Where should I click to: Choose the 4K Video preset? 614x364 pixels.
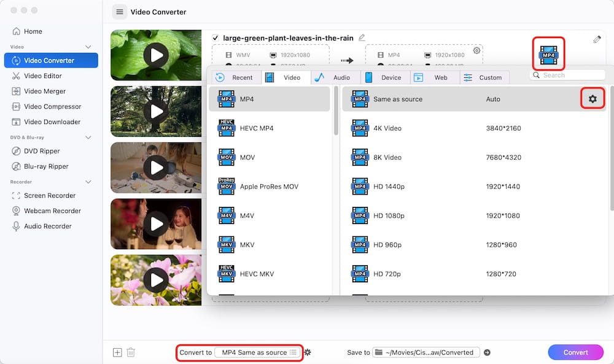click(x=475, y=128)
